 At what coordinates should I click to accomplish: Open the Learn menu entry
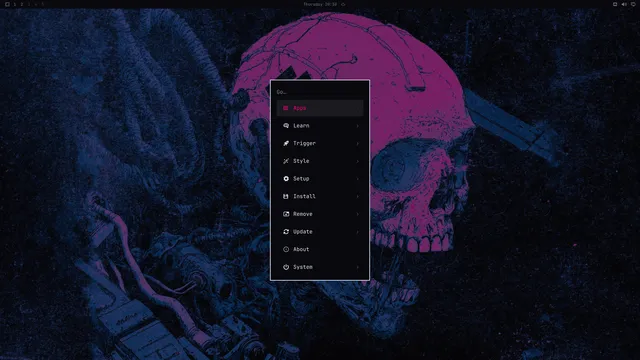320,126
